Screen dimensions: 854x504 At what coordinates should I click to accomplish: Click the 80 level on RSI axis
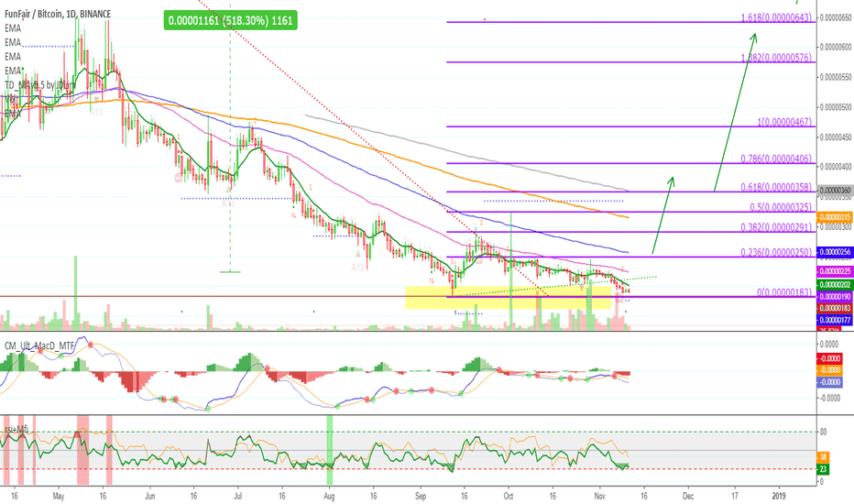coord(823,432)
